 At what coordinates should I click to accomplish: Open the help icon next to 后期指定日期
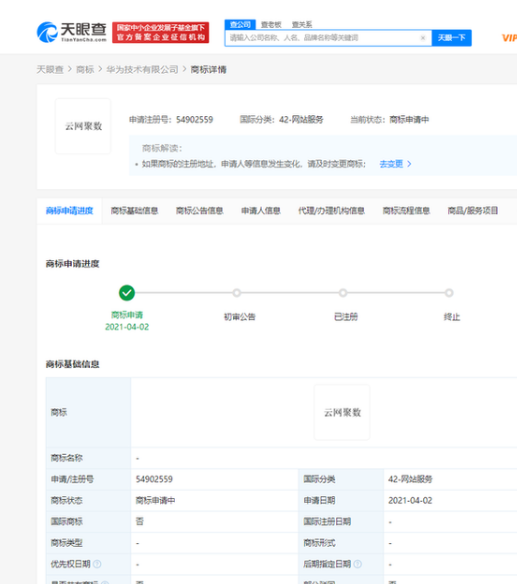pyautogui.click(x=358, y=564)
